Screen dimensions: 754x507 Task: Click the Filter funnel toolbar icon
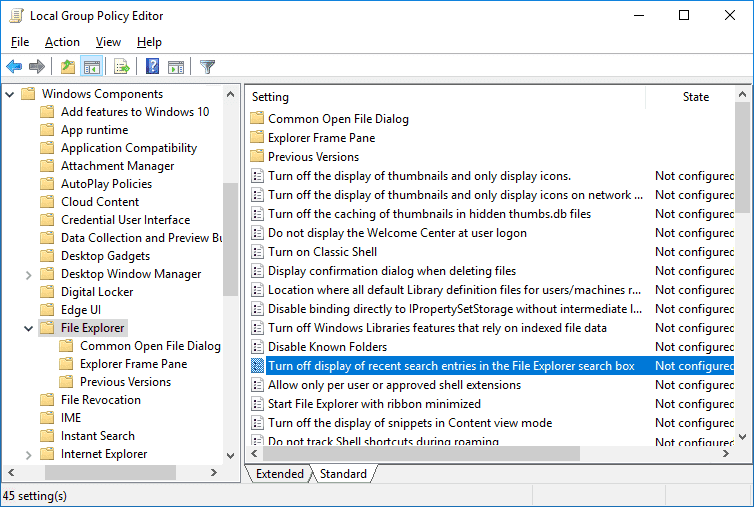click(x=207, y=66)
